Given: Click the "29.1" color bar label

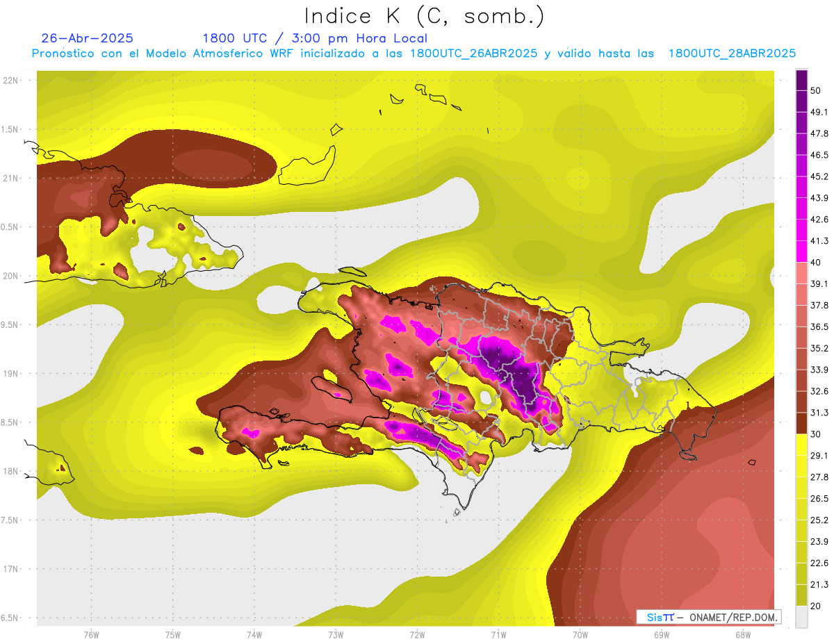Looking at the screenshot, I should point(819,456).
